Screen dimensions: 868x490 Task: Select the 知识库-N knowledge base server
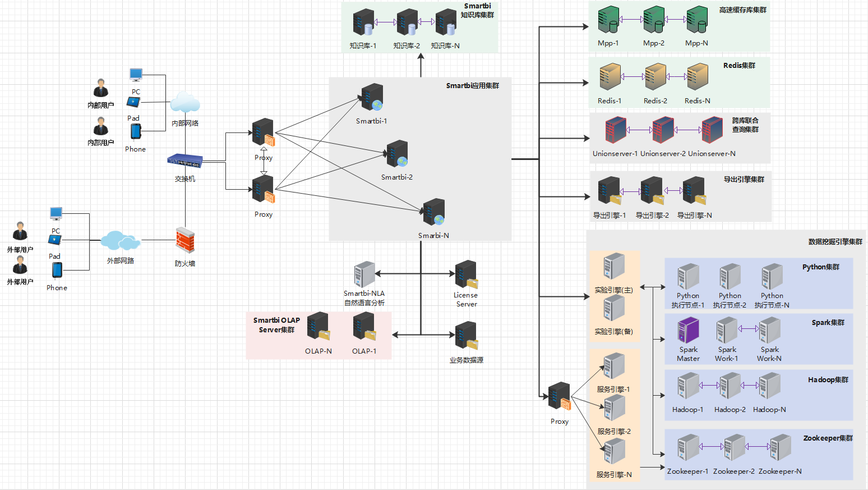pos(446,22)
